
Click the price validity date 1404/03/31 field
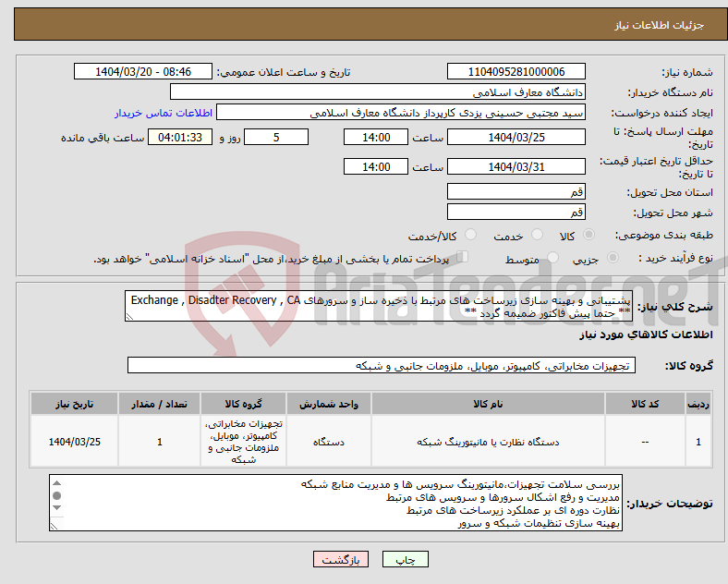(516, 166)
